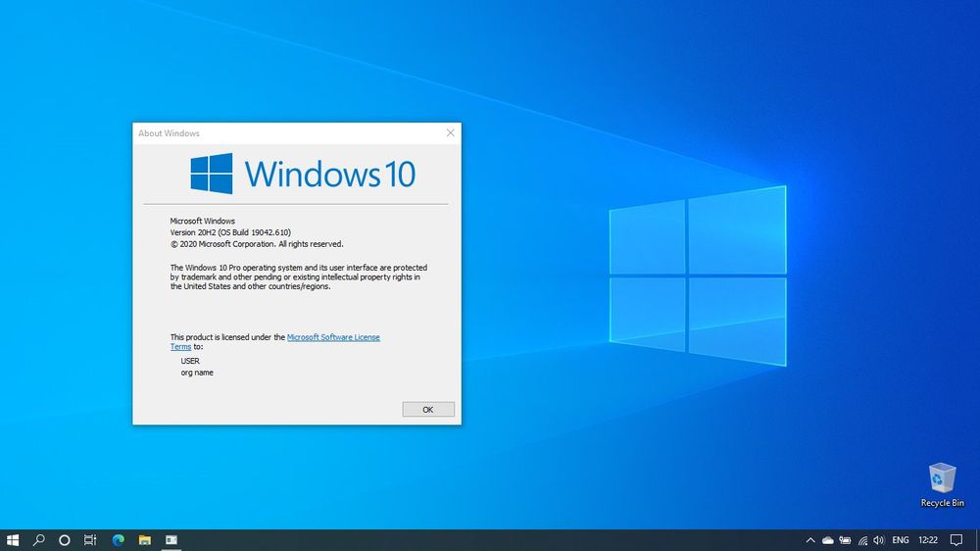Viewport: 980px width, 551px height.
Task: Close the About Windows dialog
Action: click(x=450, y=133)
